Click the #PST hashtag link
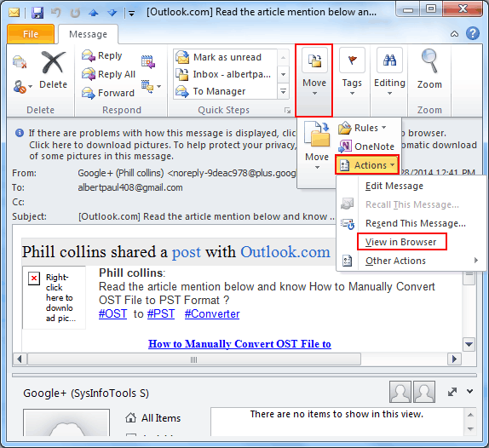Viewport: 489px width, 448px height. pyautogui.click(x=161, y=313)
